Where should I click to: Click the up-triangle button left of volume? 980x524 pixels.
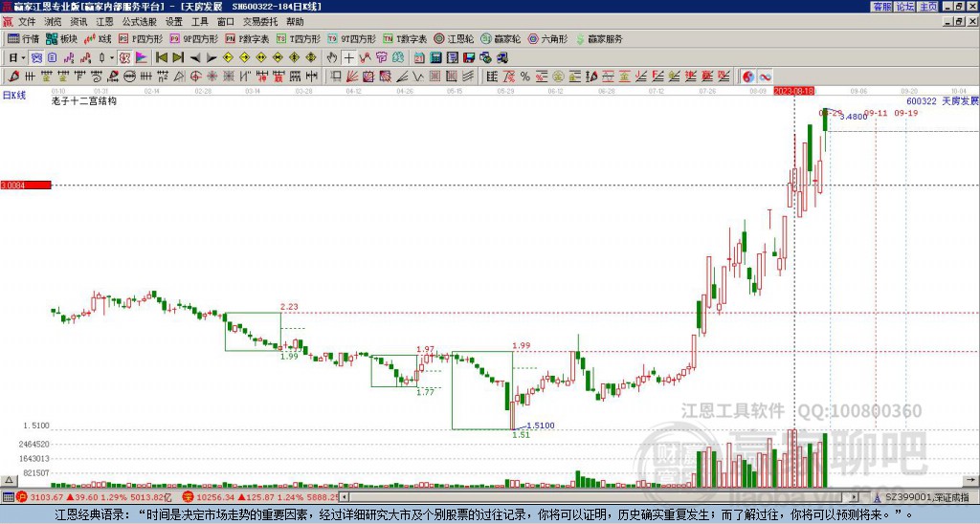point(9,480)
